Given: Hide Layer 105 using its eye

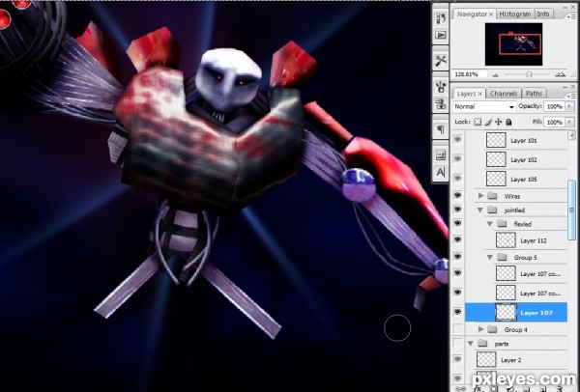Looking at the screenshot, I should click(x=457, y=178).
